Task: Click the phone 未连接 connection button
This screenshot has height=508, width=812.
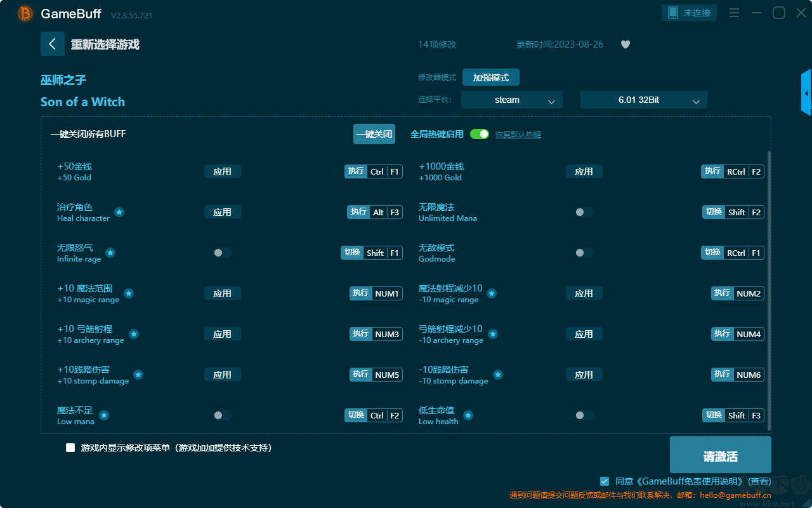Action: click(x=690, y=13)
